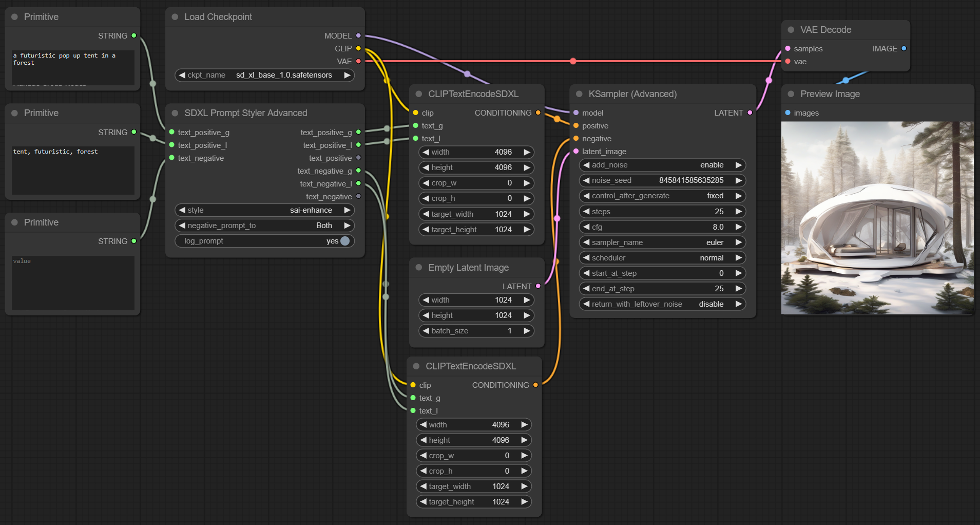Image resolution: width=980 pixels, height=525 pixels.
Task: Decrease the cfg value with left arrow
Action: point(586,227)
